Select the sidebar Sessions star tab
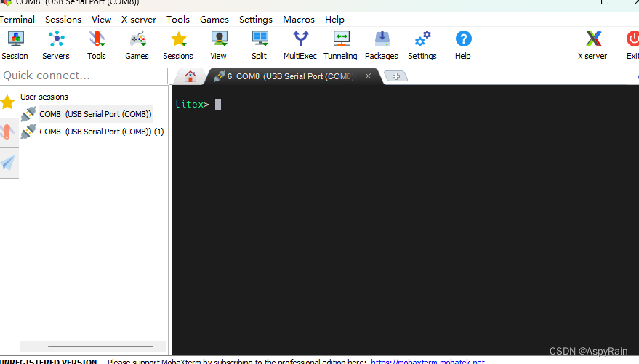 tap(8, 102)
